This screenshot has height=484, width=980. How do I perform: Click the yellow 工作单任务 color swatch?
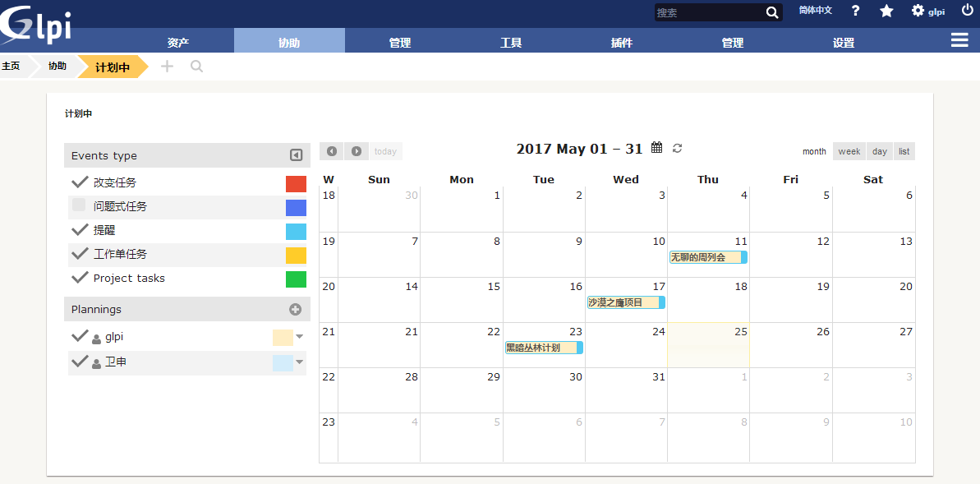[x=296, y=256]
